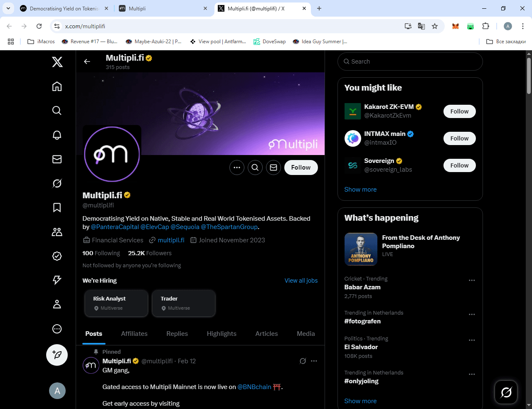Viewport: 532px width, 409px height.
Task: Switch to Highlights tab
Action: click(x=222, y=334)
